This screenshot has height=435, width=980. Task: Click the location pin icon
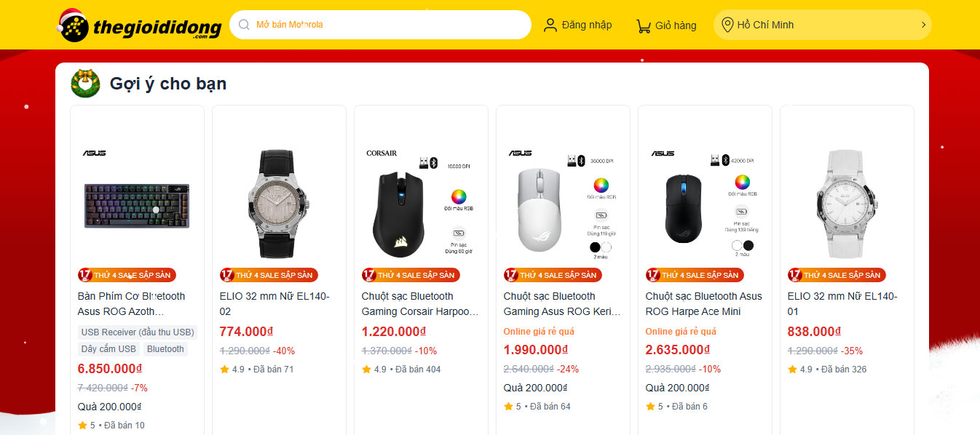click(x=727, y=25)
